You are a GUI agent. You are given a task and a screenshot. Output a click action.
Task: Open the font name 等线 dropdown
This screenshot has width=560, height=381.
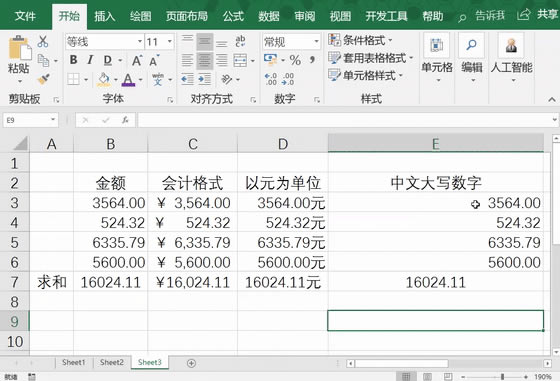[x=140, y=41]
